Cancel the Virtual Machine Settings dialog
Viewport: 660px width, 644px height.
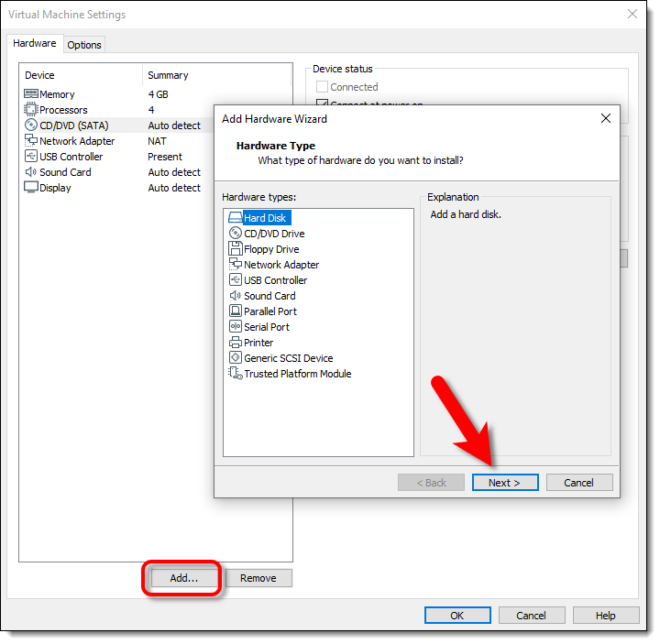(x=532, y=616)
